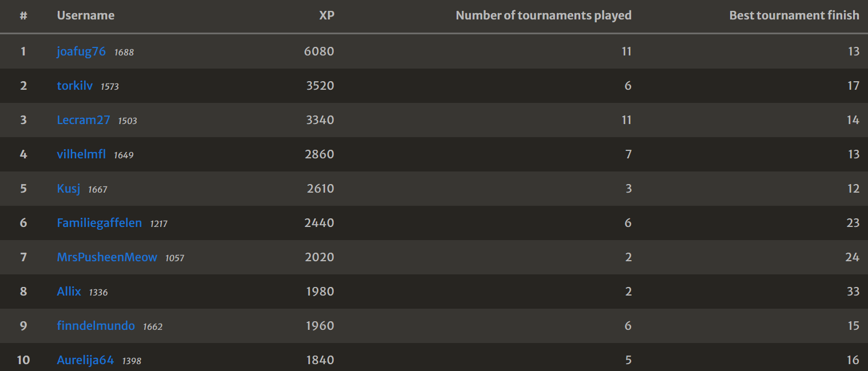
Task: Click joafug76's XP value 6080
Action: pos(319,51)
